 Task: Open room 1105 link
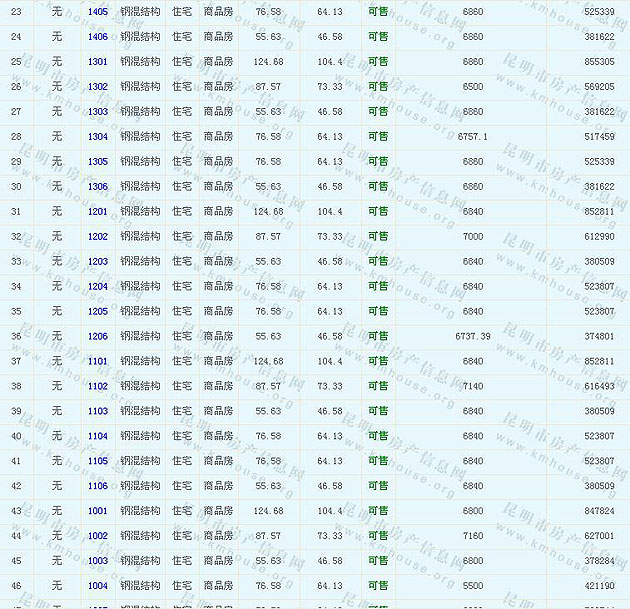[x=97, y=461]
